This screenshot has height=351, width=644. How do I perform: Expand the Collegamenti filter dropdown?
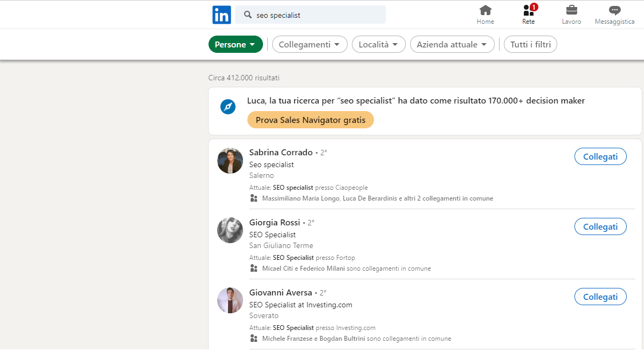pyautogui.click(x=309, y=45)
